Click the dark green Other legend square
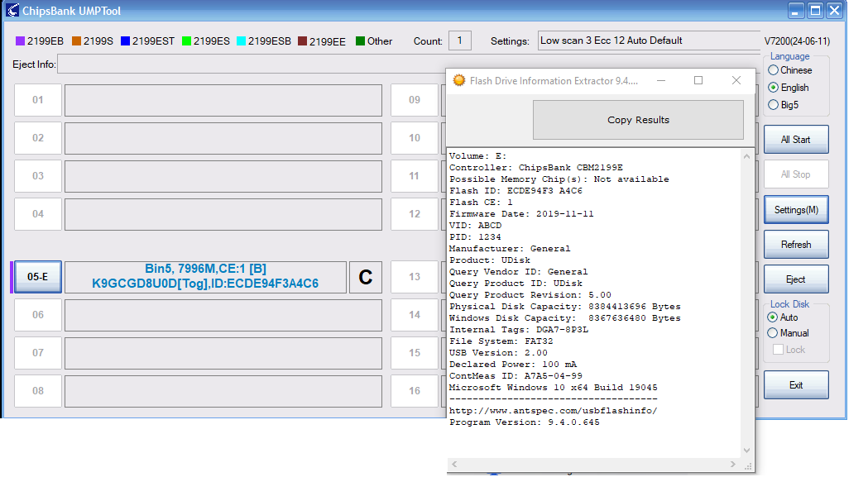The image size is (868, 477). pos(361,41)
